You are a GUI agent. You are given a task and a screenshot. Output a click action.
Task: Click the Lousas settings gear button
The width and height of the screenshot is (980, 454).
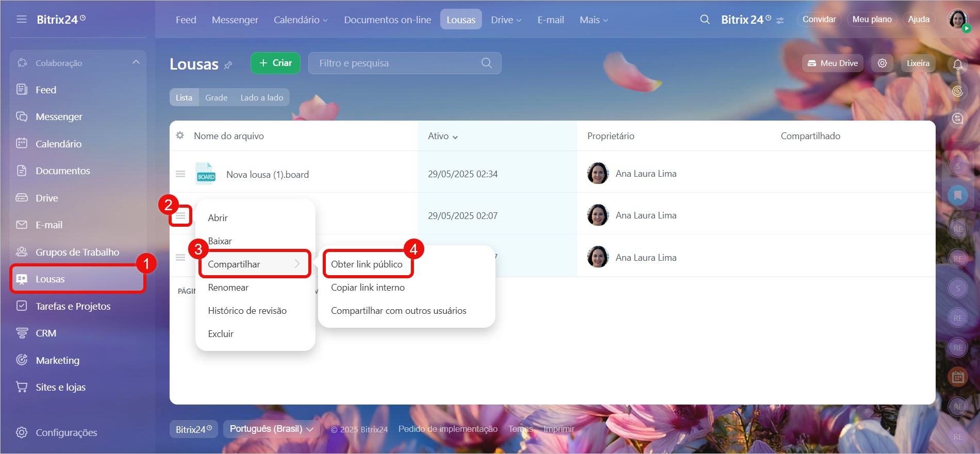point(882,63)
